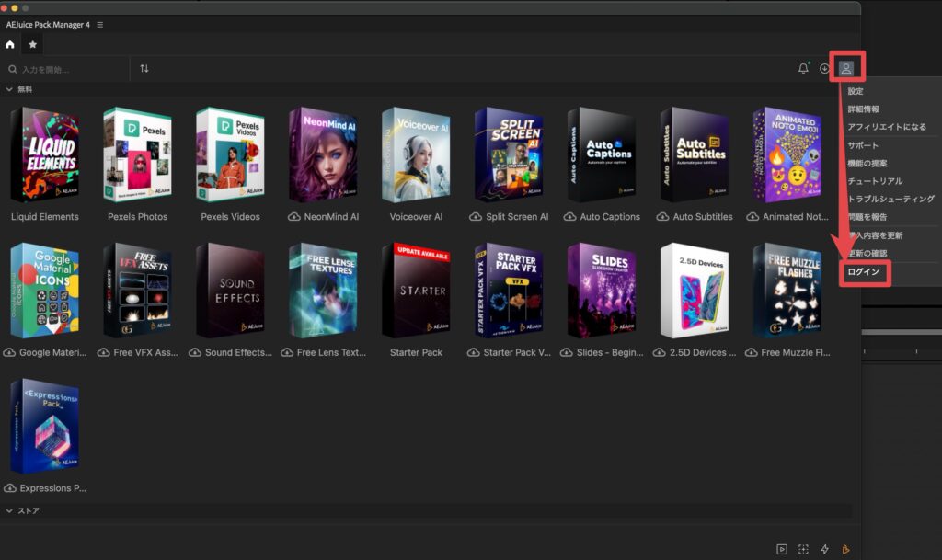The height and width of the screenshot is (560, 942).
Task: Open the Animated Noto Emoji pack box
Action: pyautogui.click(x=787, y=154)
